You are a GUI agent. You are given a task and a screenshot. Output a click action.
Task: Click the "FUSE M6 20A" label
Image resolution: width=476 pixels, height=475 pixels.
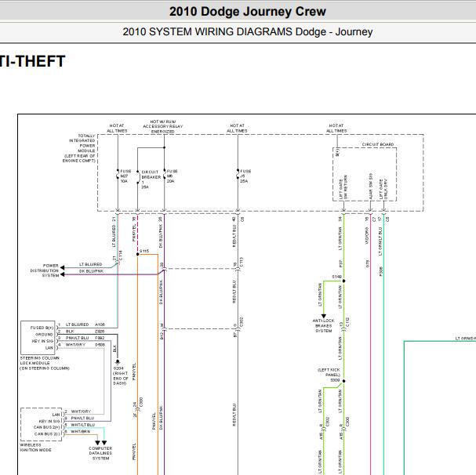(172, 176)
